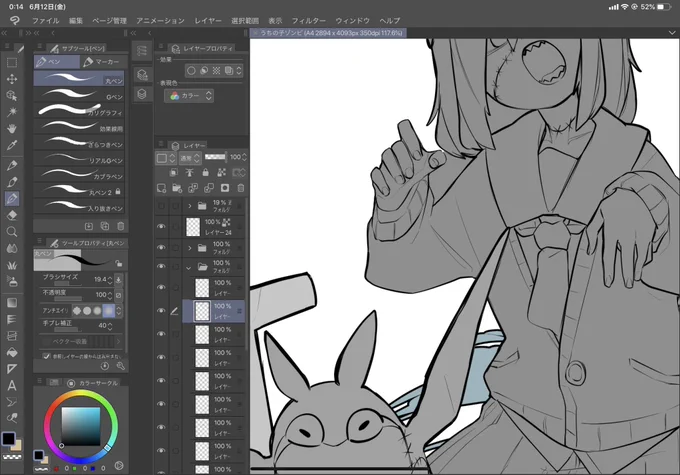680x475 pixels.
Task: Open the フィルター menu
Action: tap(308, 20)
